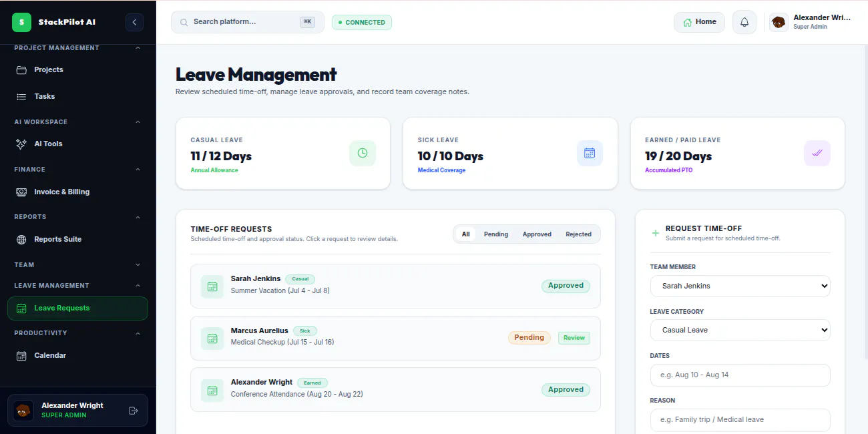This screenshot has width=868, height=434.
Task: Focus the Reason input field
Action: (740, 420)
